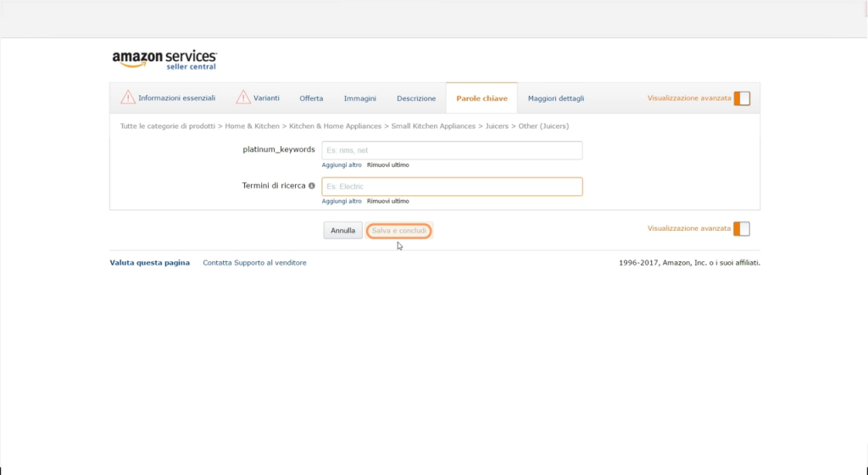Click the platinum_keywords input field
Image resolution: width=868 pixels, height=475 pixels.
[x=452, y=150]
